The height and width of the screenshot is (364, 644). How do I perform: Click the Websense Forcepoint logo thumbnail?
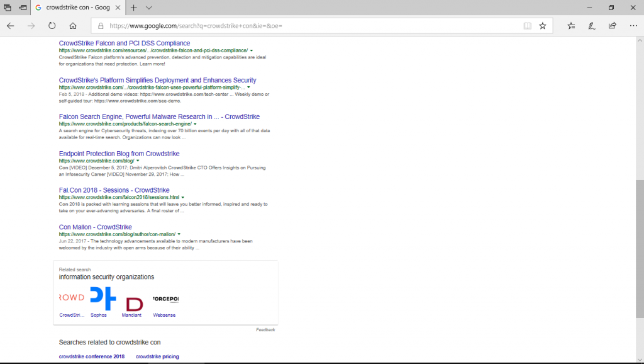click(x=165, y=299)
